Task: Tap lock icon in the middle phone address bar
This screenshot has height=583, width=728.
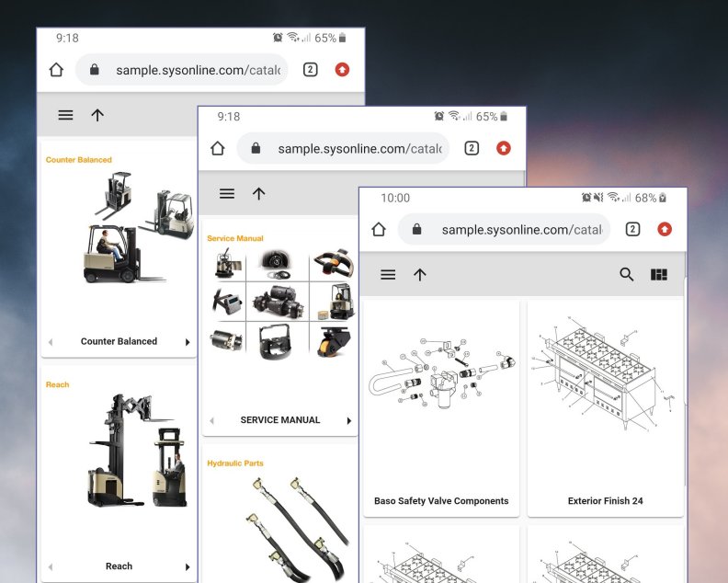Action: (x=256, y=148)
